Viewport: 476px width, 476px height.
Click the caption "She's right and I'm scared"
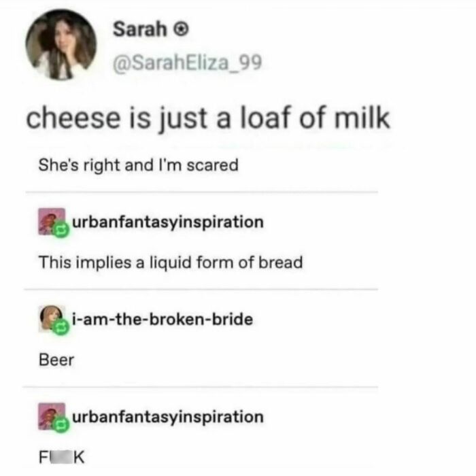pos(139,166)
